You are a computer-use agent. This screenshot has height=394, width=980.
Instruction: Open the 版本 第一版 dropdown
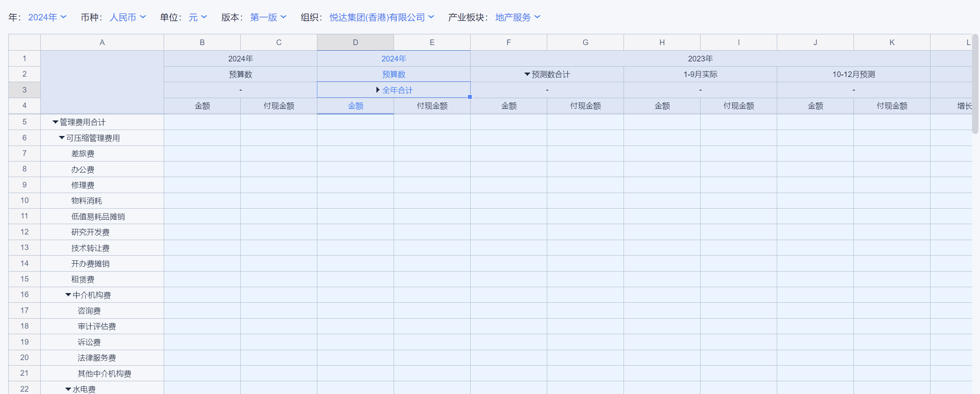pyautogui.click(x=268, y=17)
